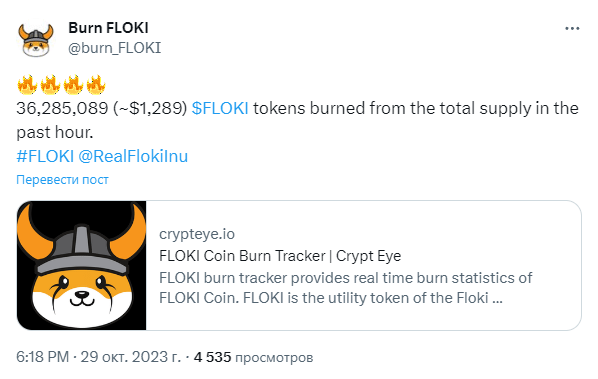Screen dimensions: 598x379
Task: Click the crypteye.io domain in card
Action: [197, 234]
